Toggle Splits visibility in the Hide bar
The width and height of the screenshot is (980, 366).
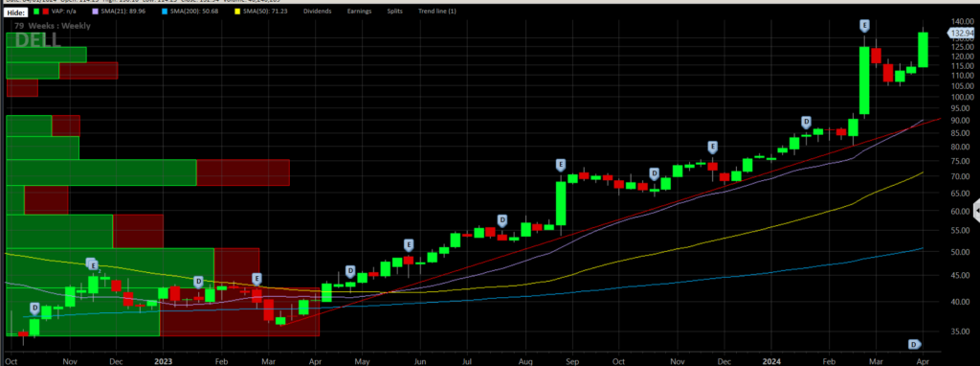click(394, 11)
